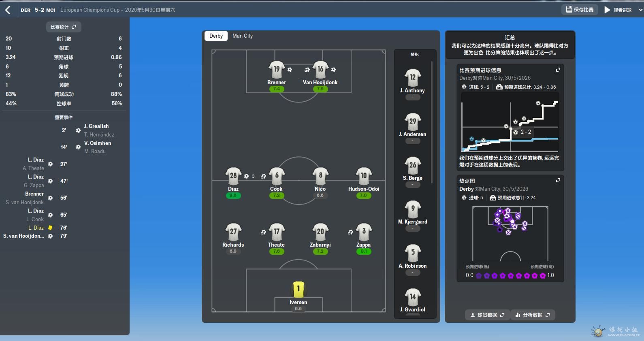Click Díaz's three-goal ball icon
The width and height of the screenshot is (644, 341).
(246, 176)
